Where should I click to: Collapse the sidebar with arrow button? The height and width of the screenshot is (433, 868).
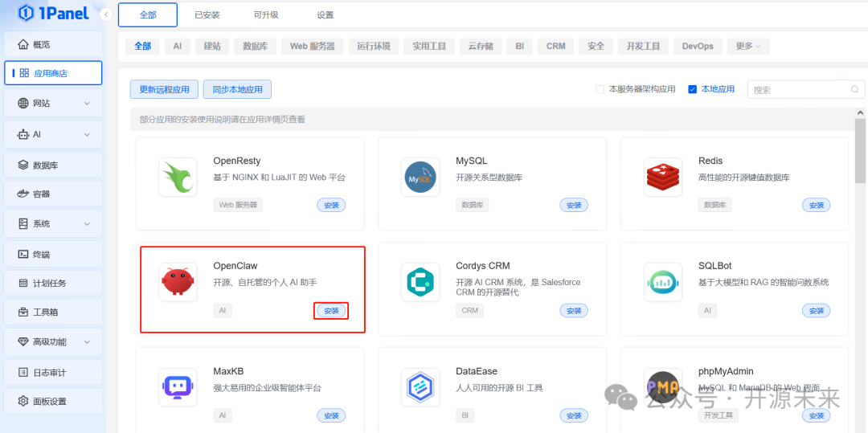(107, 15)
